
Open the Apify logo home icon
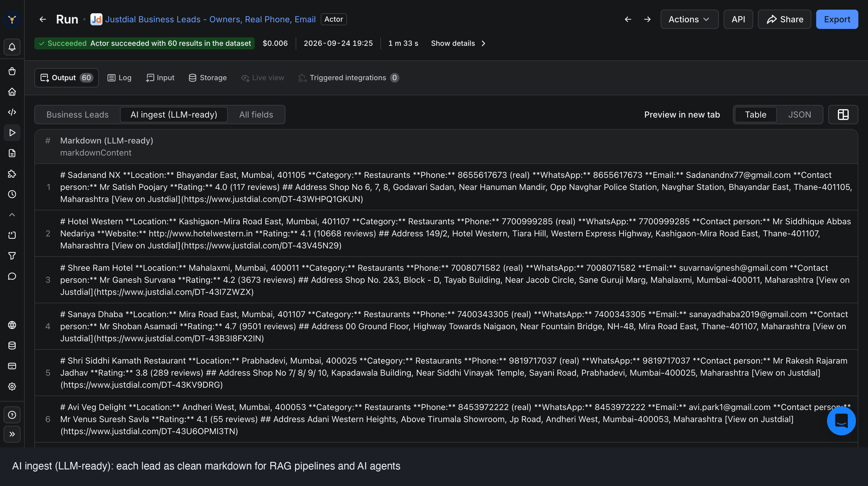12,19
